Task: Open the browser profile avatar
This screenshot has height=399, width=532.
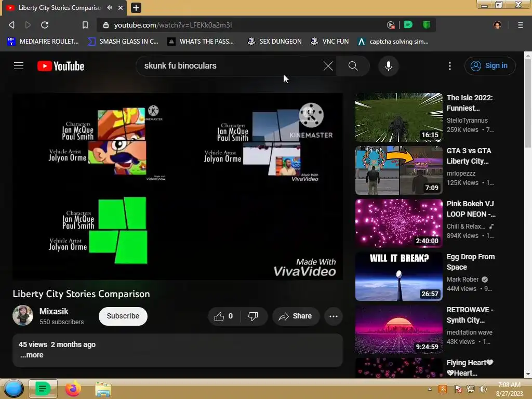Action: [497, 25]
